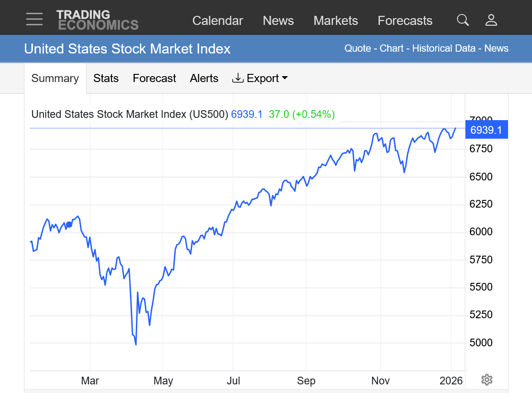Expand the Export dropdown arrow

tap(285, 78)
